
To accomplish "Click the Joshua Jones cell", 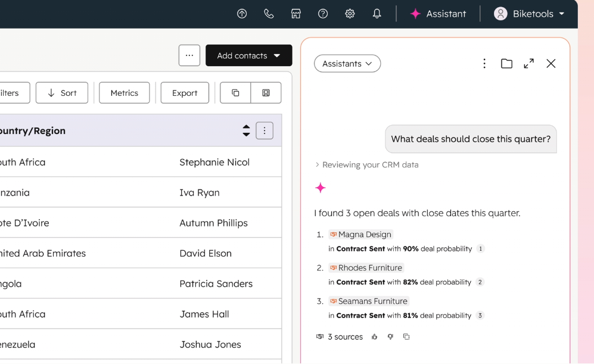I will [x=210, y=344].
